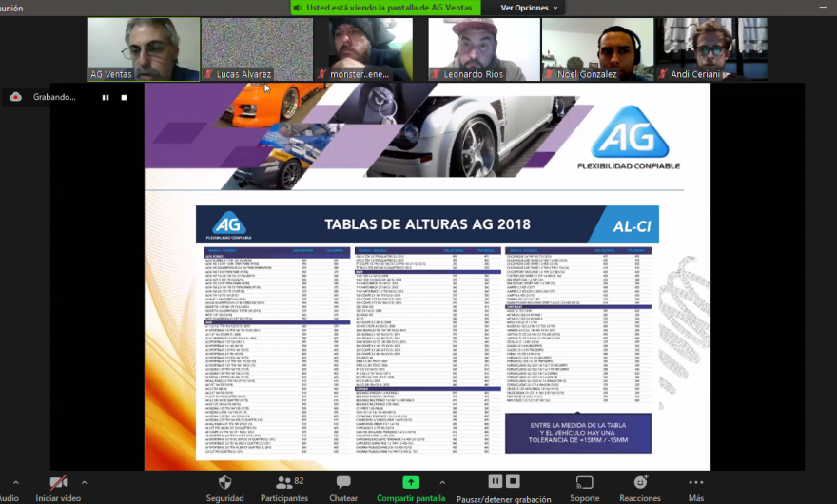Open Soporte remote support icon

tap(584, 482)
